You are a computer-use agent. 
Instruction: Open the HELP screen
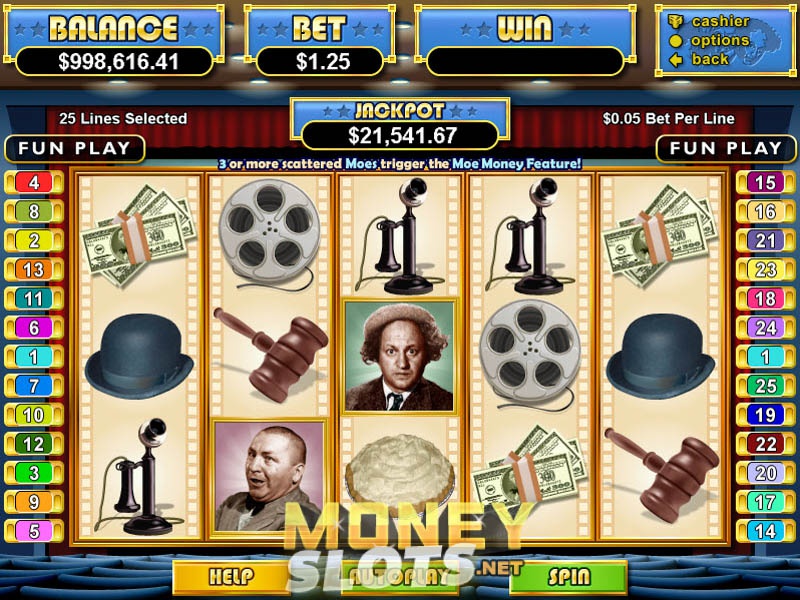point(231,577)
